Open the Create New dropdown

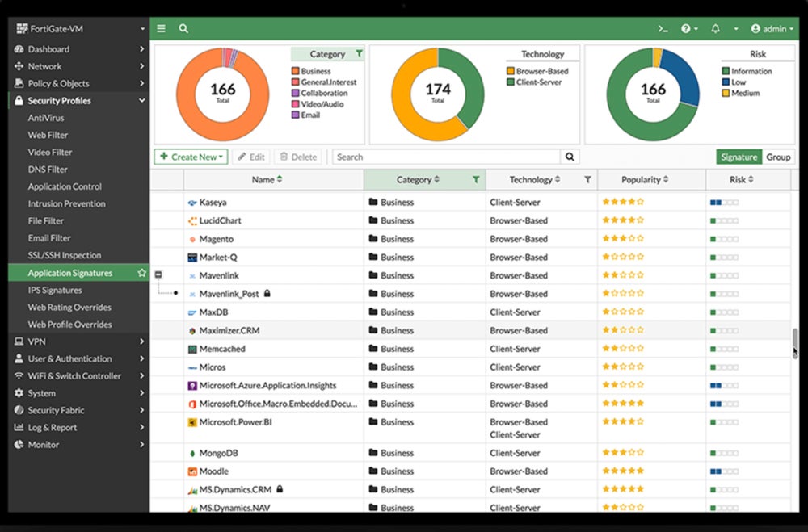191,157
